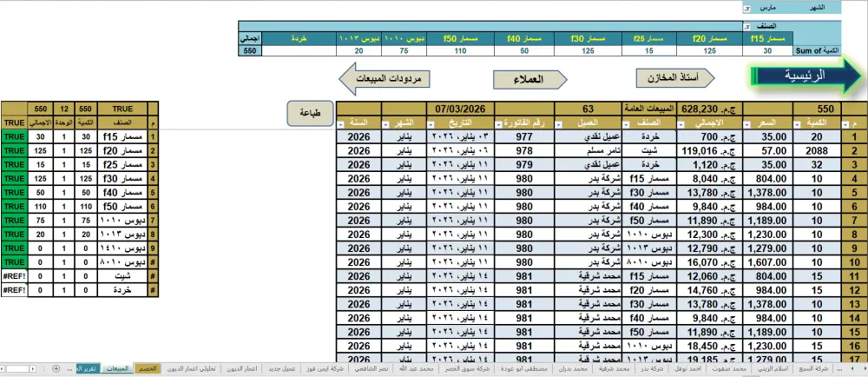Select the total cell 18,450
This screenshot has width=868, height=377.
coord(711,347)
